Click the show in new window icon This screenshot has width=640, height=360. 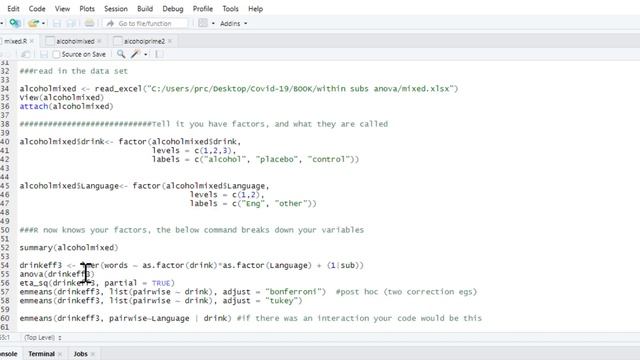pyautogui.click(x=26, y=54)
